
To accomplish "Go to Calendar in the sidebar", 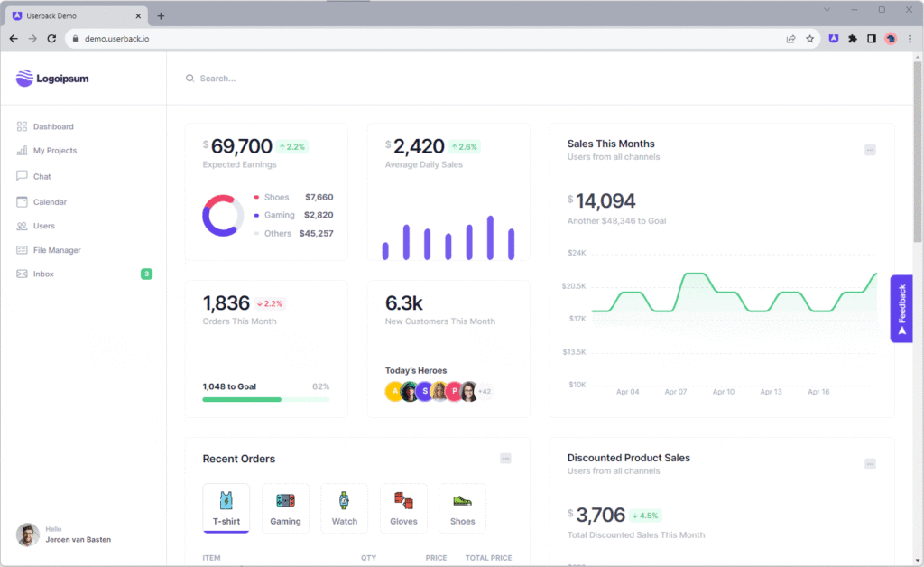I will coord(50,202).
